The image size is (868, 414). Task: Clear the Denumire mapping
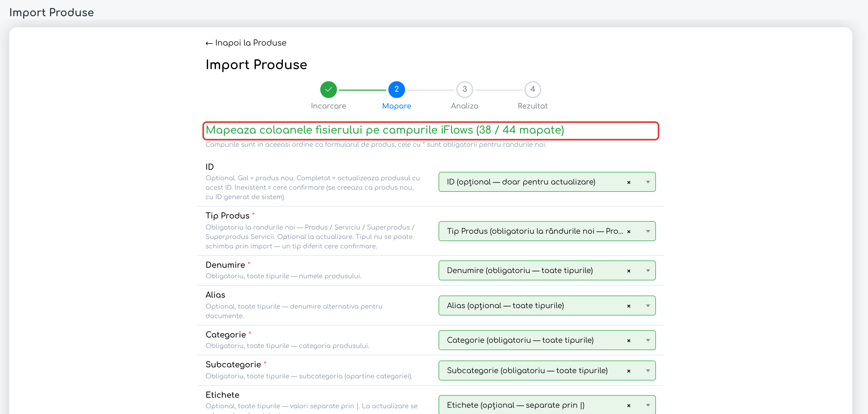pos(628,271)
